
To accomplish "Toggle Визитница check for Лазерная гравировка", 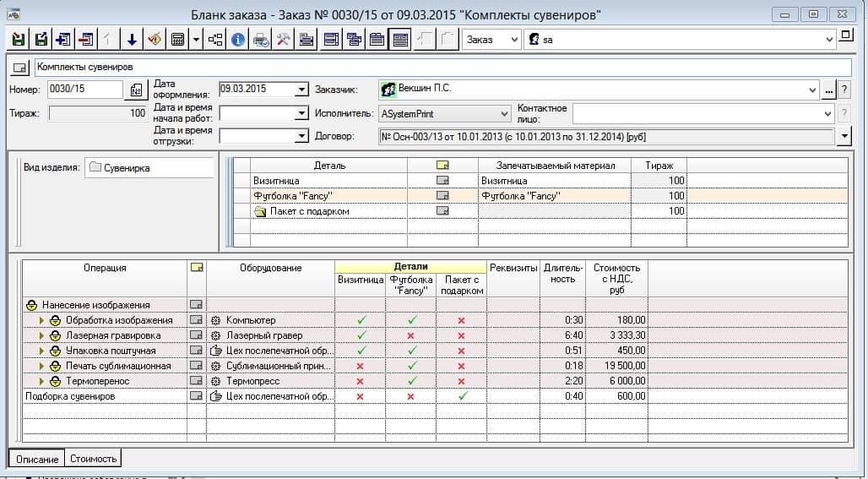I will coord(361,335).
